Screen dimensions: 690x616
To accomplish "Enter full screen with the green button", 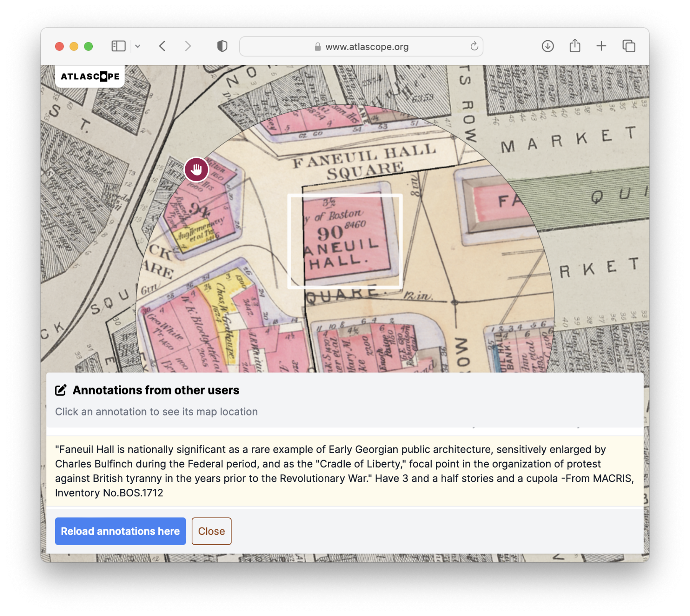I will (89, 46).
